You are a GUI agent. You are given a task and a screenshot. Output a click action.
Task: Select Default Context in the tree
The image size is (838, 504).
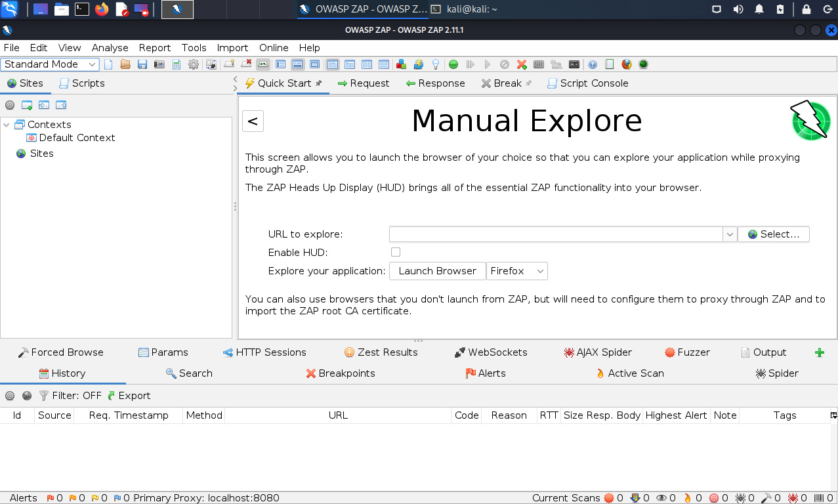[76, 138]
